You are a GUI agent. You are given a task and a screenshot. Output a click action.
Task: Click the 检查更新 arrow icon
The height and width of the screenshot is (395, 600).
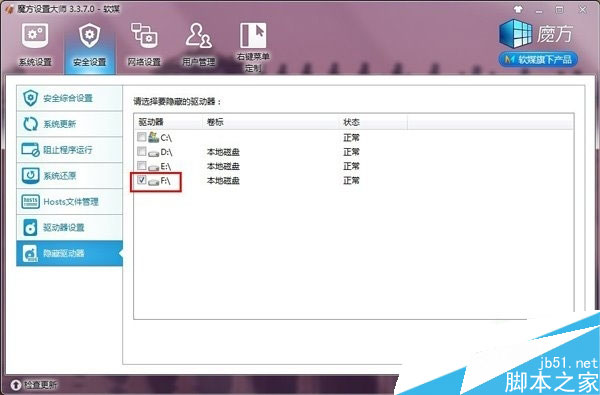[x=16, y=384]
